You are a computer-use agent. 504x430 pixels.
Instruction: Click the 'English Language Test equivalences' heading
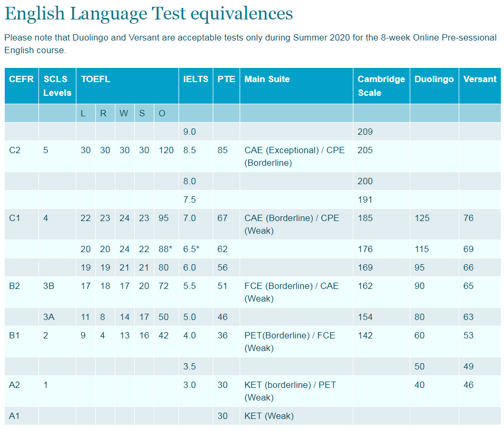click(149, 14)
